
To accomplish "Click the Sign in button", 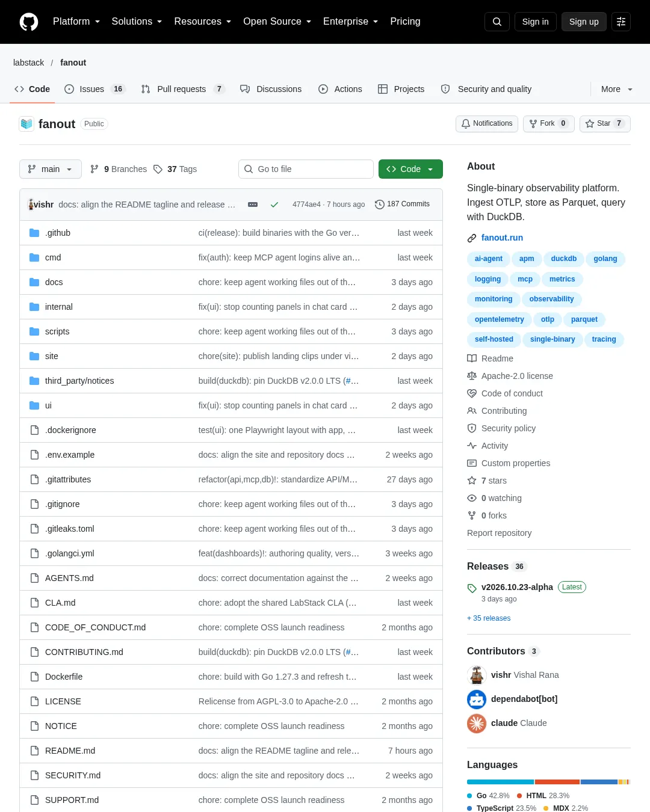I will pyautogui.click(x=536, y=22).
